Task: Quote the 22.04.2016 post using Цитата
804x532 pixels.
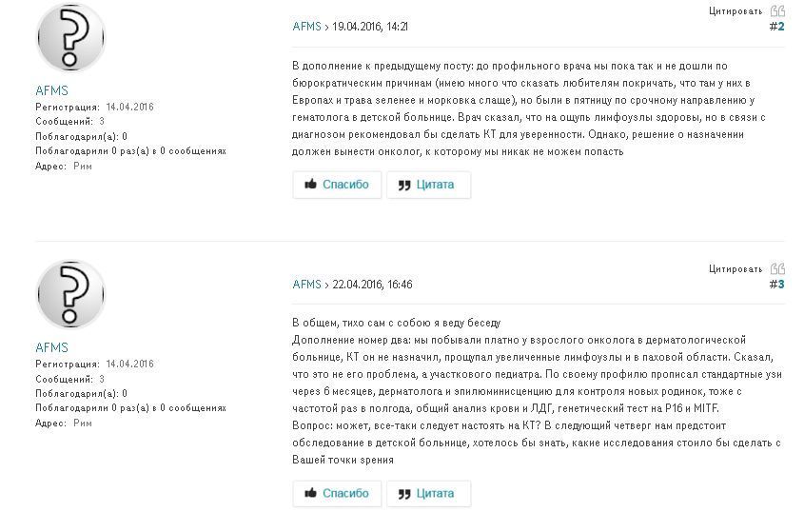Action: (429, 494)
